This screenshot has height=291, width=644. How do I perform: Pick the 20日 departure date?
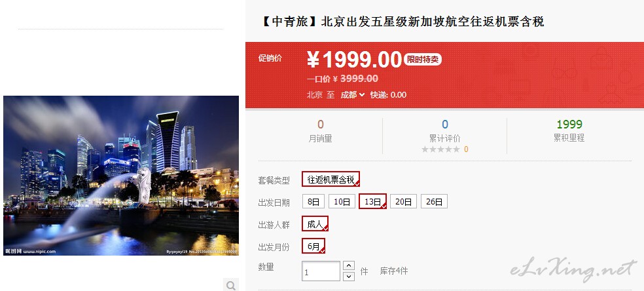tap(403, 201)
